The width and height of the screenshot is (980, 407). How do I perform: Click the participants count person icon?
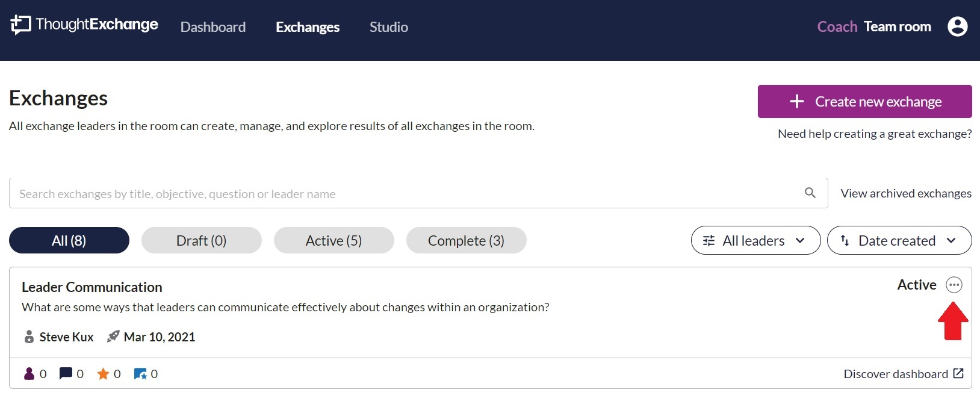pyautogui.click(x=29, y=374)
